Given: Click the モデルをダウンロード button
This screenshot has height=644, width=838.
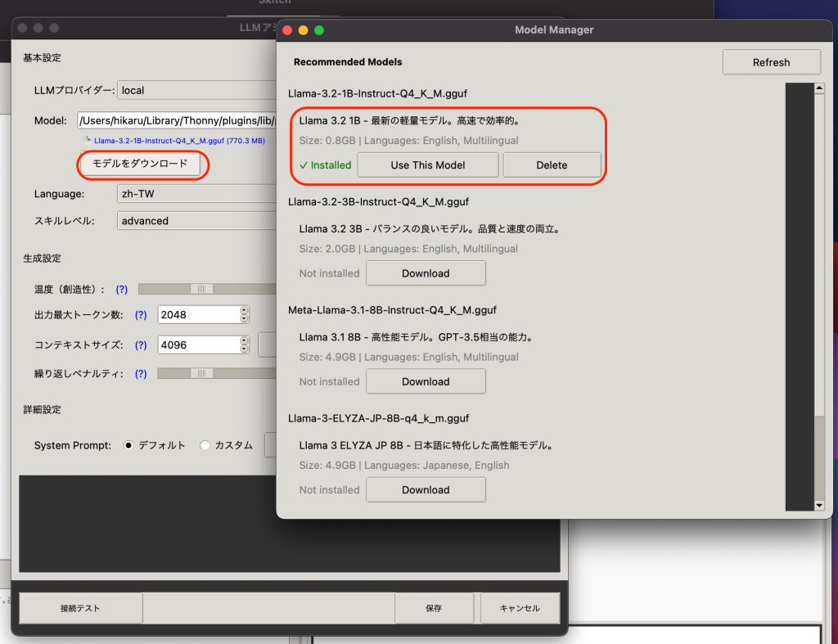Looking at the screenshot, I should (x=140, y=164).
